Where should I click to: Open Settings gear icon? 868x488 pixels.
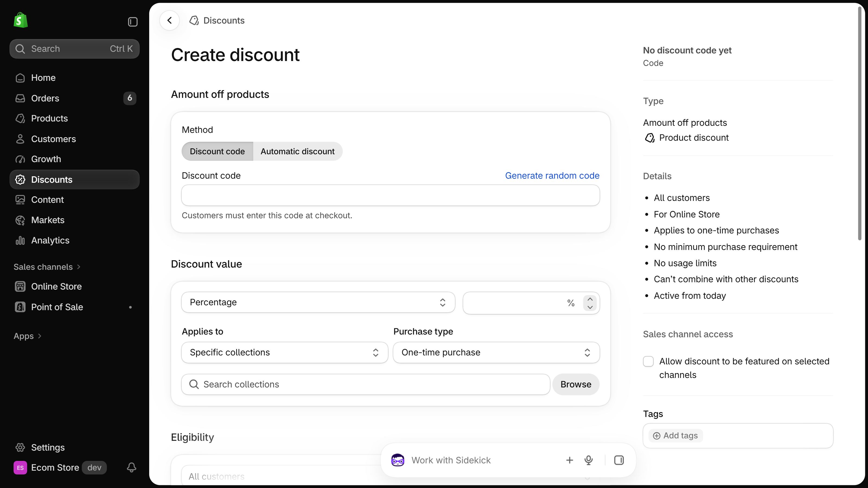pos(20,447)
